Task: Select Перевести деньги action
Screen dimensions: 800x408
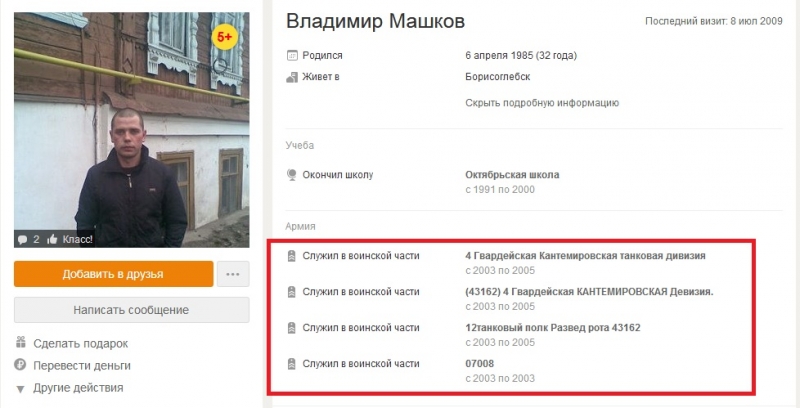Action: tap(82, 366)
